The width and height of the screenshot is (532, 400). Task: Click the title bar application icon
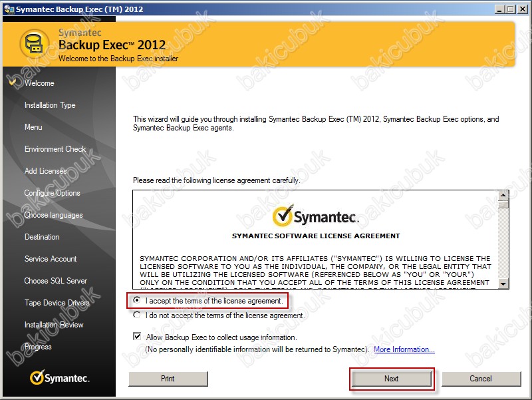[9, 9]
